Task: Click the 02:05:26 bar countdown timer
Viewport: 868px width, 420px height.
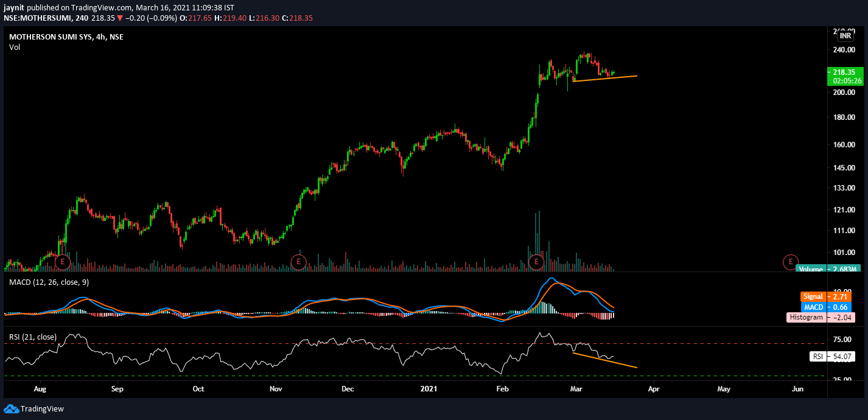Action: coord(847,80)
